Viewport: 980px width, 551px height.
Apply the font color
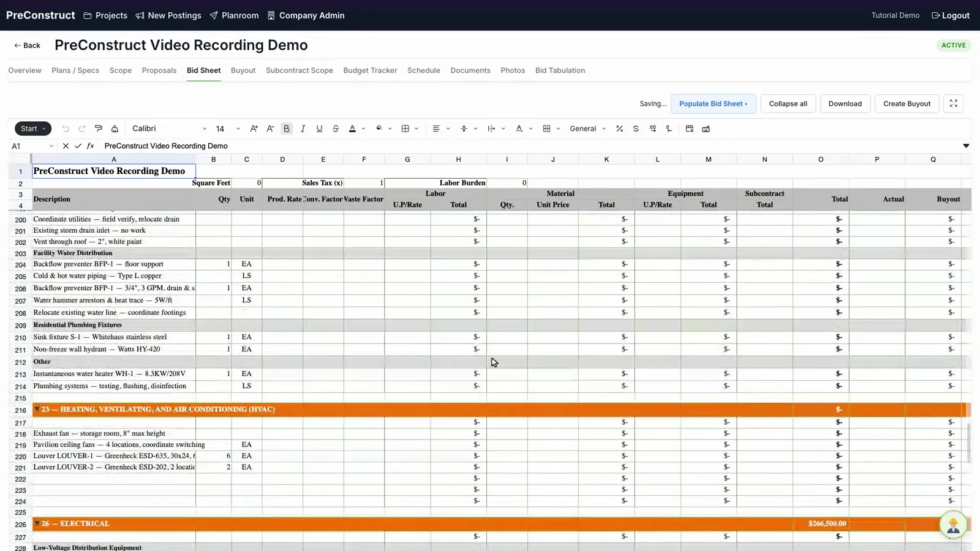point(352,129)
